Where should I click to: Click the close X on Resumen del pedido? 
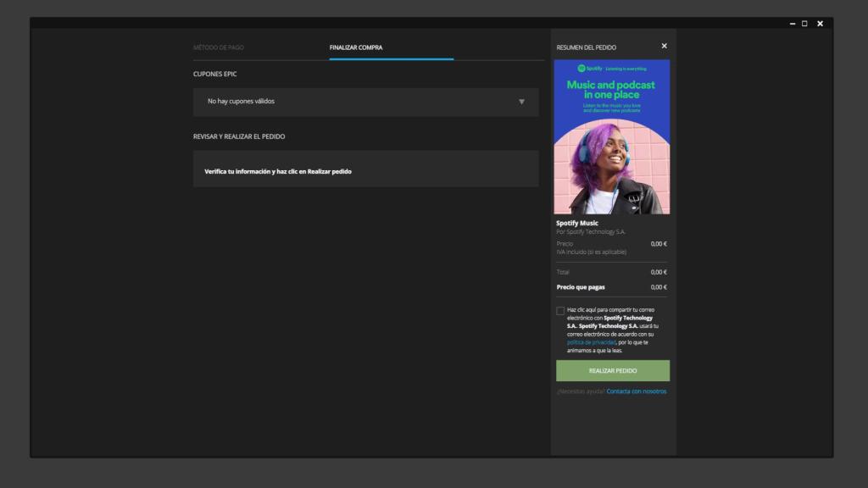coord(664,46)
